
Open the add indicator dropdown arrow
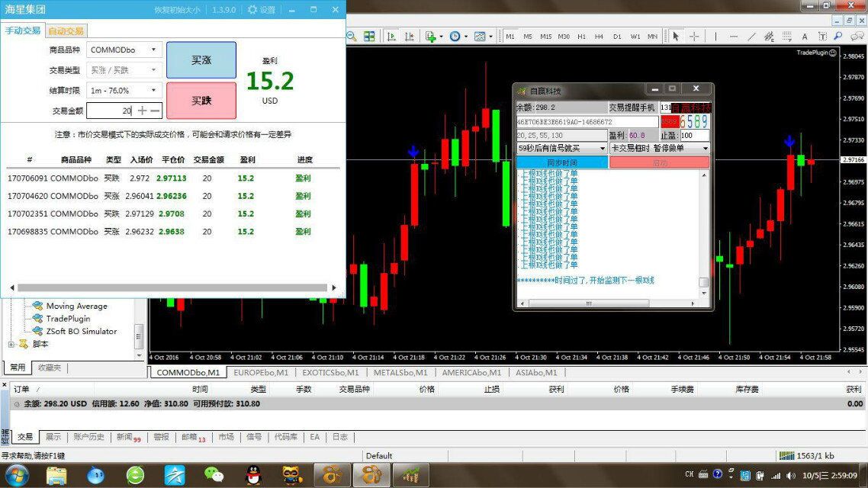click(x=441, y=37)
